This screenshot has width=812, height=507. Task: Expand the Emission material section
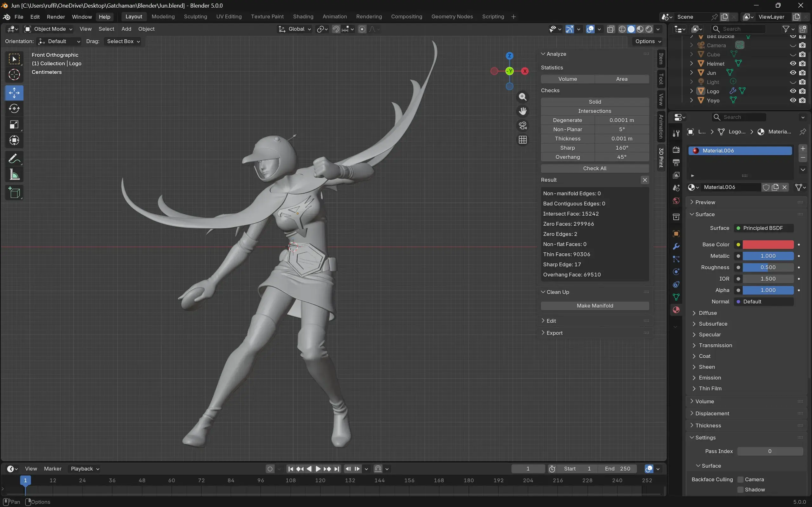click(x=709, y=378)
